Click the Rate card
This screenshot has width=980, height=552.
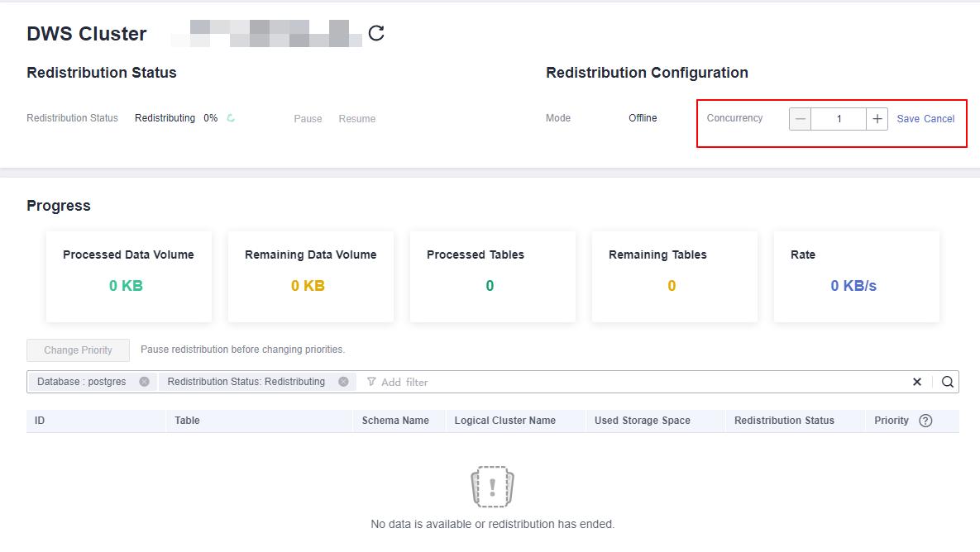pos(856,276)
